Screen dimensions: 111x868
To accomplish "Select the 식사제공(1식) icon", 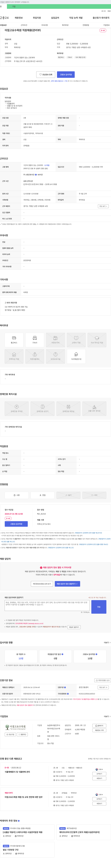I will [x=76, y=357].
